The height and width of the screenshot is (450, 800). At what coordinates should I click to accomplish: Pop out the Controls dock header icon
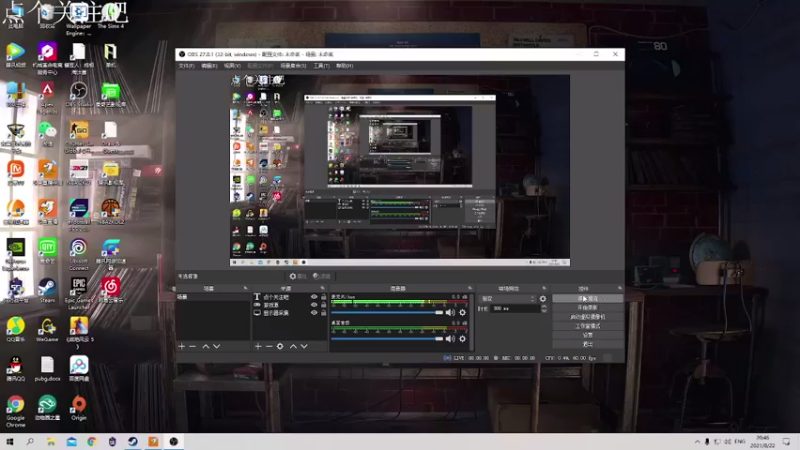[620, 289]
